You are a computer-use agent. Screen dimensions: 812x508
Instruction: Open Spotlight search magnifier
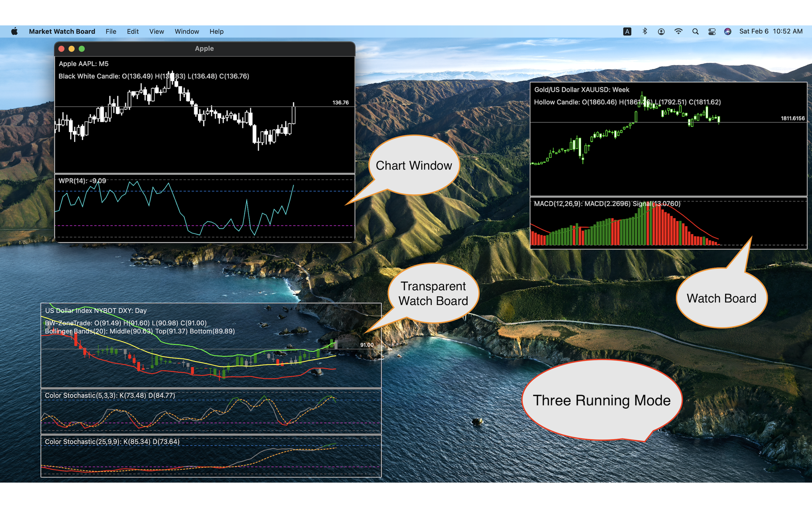(x=695, y=32)
